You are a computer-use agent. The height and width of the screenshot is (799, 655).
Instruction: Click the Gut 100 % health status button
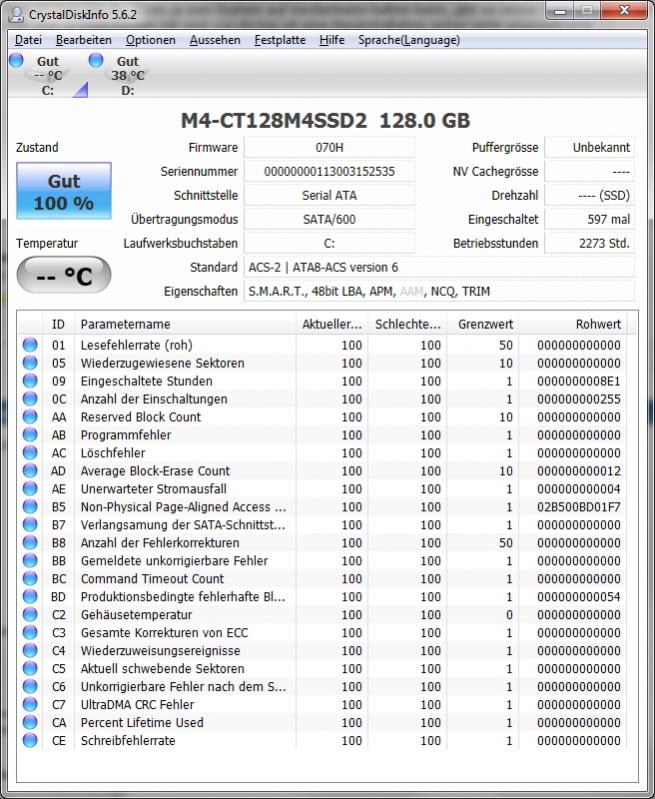(64, 191)
